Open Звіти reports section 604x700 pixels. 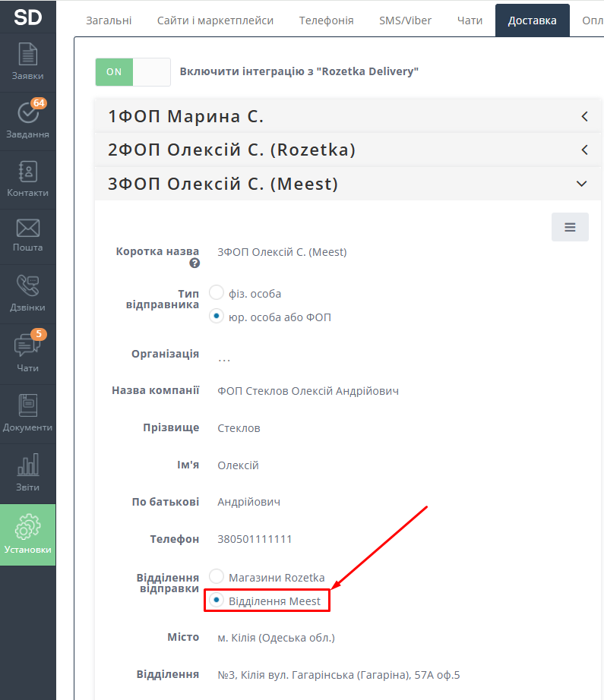click(x=27, y=472)
